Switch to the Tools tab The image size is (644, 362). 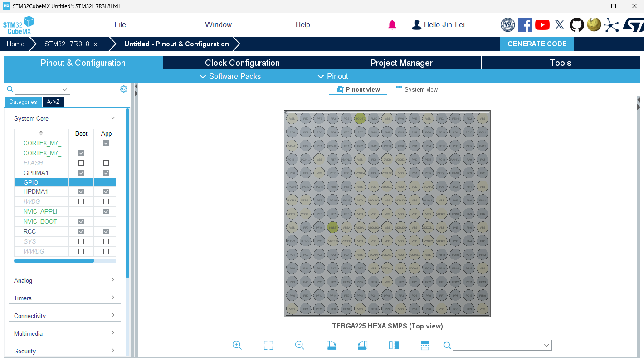tap(561, 63)
